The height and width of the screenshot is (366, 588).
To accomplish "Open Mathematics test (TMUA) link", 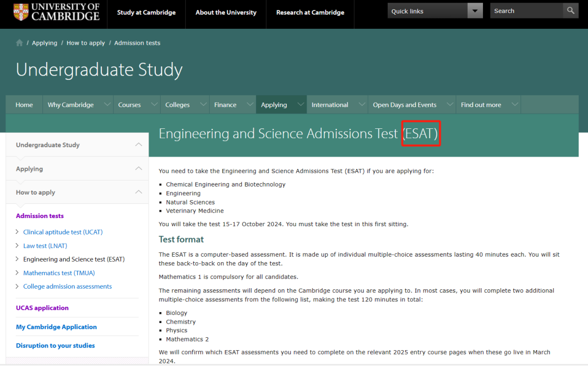I will tap(59, 273).
